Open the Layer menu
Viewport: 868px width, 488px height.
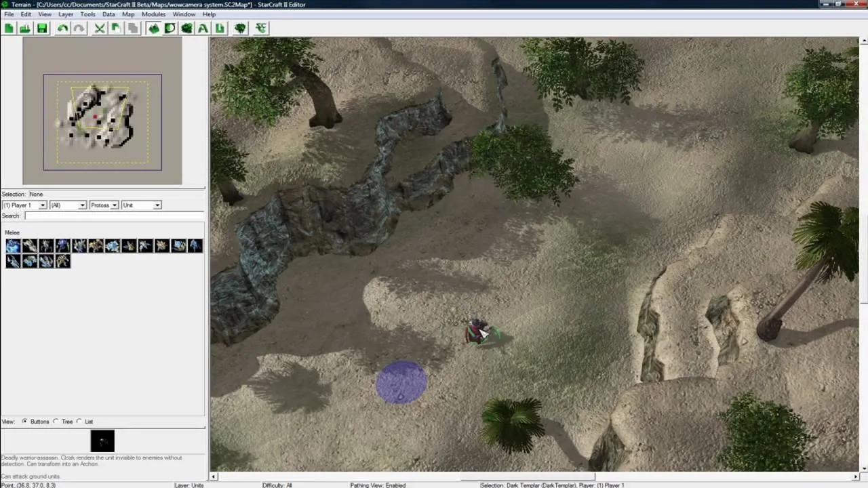(x=66, y=14)
